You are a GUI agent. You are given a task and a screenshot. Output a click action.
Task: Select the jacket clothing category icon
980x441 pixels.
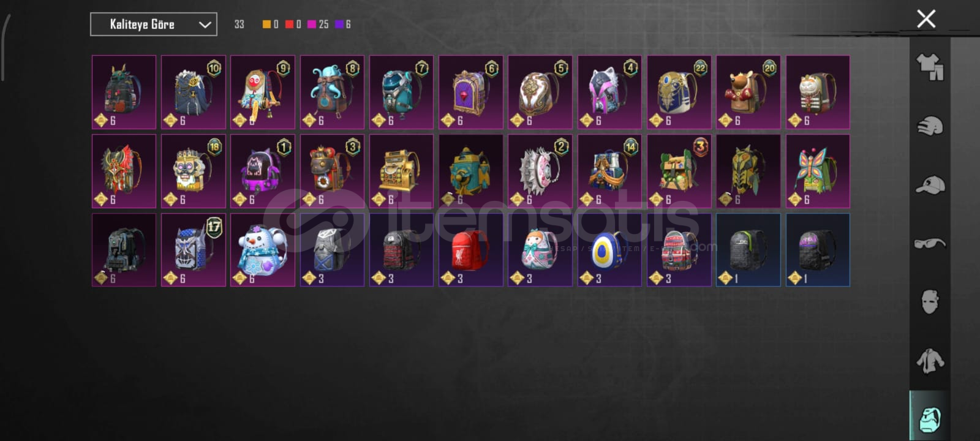(930, 361)
